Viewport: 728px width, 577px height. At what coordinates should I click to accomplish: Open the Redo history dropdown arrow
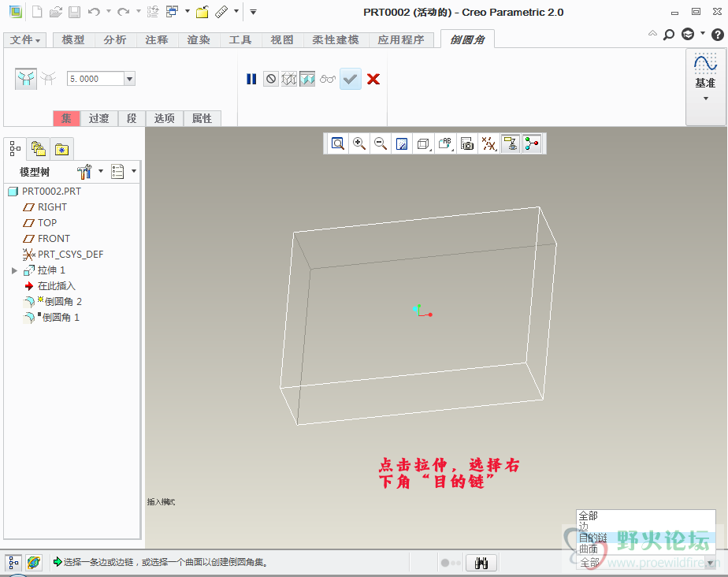[x=139, y=11]
